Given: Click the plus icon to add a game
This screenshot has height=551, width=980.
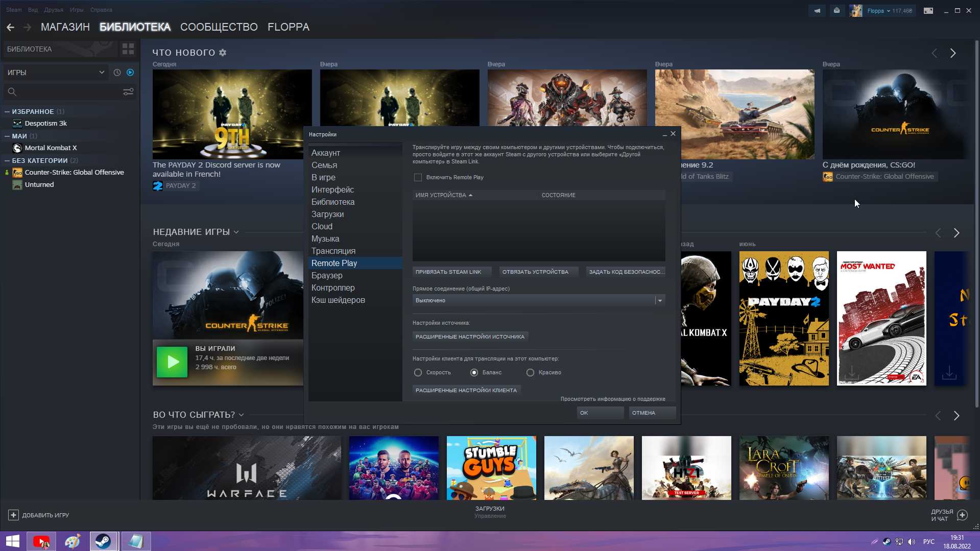Looking at the screenshot, I should point(14,515).
